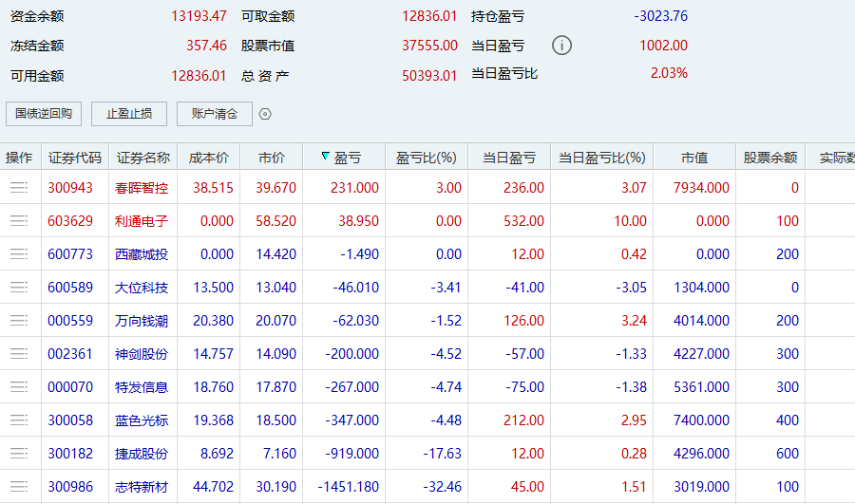
Task: Open operation menu icon for 利通电子 row
Action: pos(19,221)
